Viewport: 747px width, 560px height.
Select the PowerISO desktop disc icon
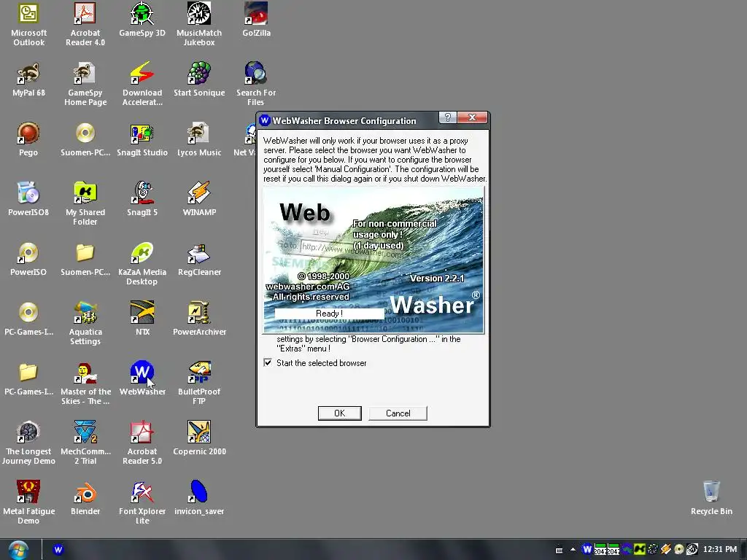pos(28,259)
